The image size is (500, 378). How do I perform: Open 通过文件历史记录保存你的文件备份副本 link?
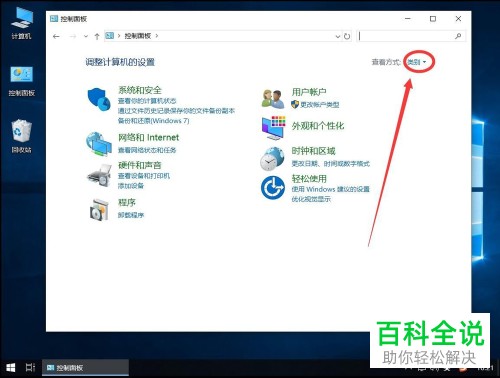tap(176, 111)
